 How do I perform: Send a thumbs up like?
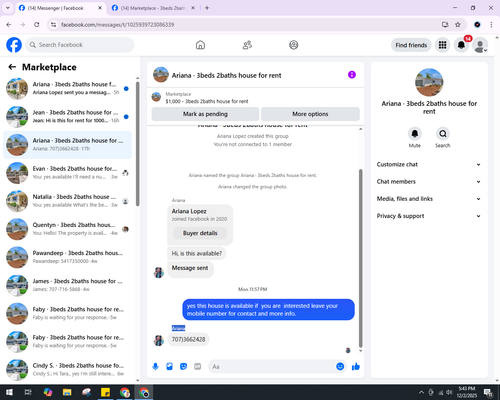[x=356, y=367]
